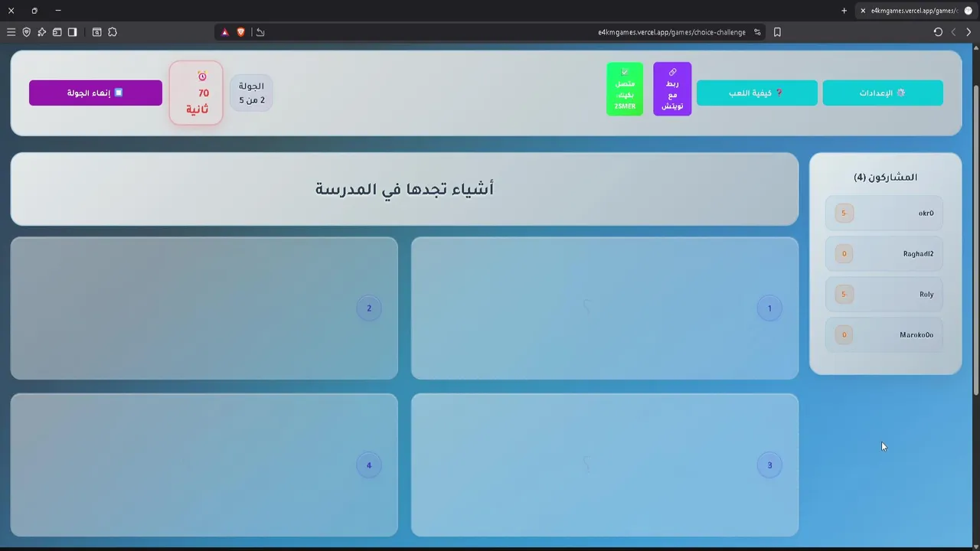Viewport: 980px width, 551px height.
Task: Click the Brave Rewards triangle icon
Action: tap(225, 32)
